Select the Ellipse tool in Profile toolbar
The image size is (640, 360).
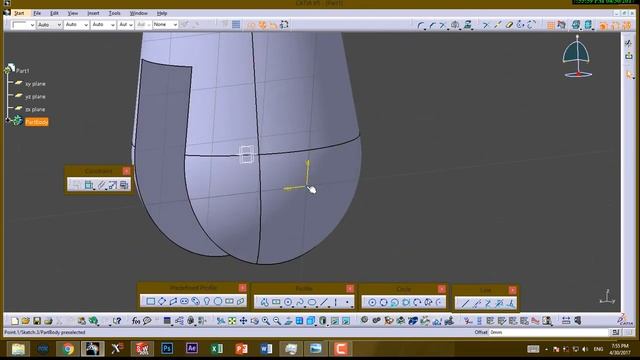click(x=312, y=302)
